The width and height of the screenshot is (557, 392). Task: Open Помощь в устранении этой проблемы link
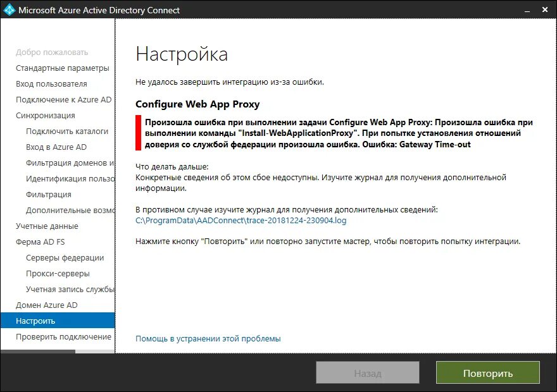(208, 338)
